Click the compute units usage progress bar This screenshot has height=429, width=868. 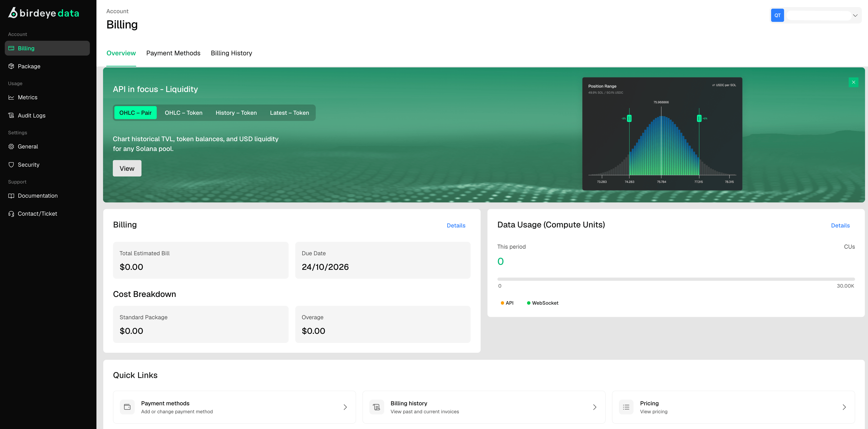pos(676,279)
